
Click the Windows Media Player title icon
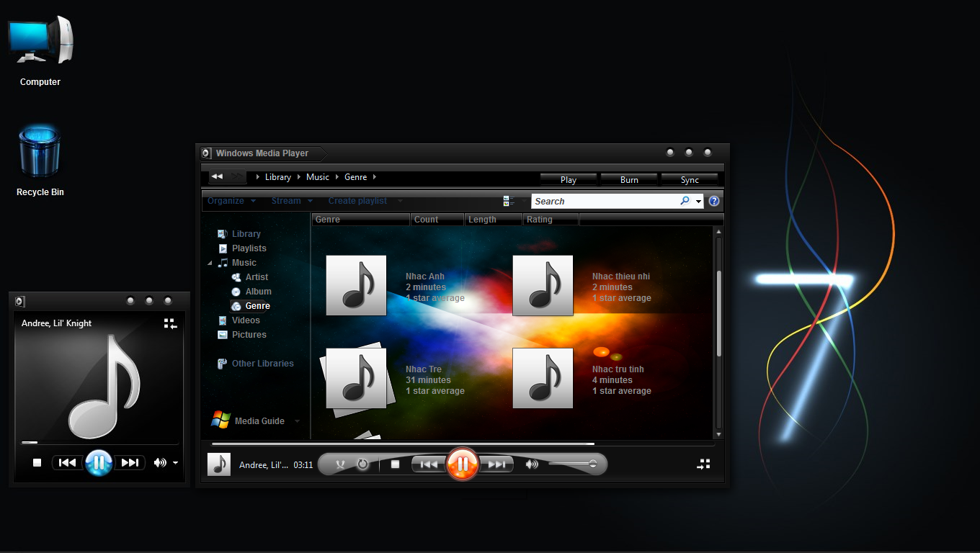click(x=206, y=153)
